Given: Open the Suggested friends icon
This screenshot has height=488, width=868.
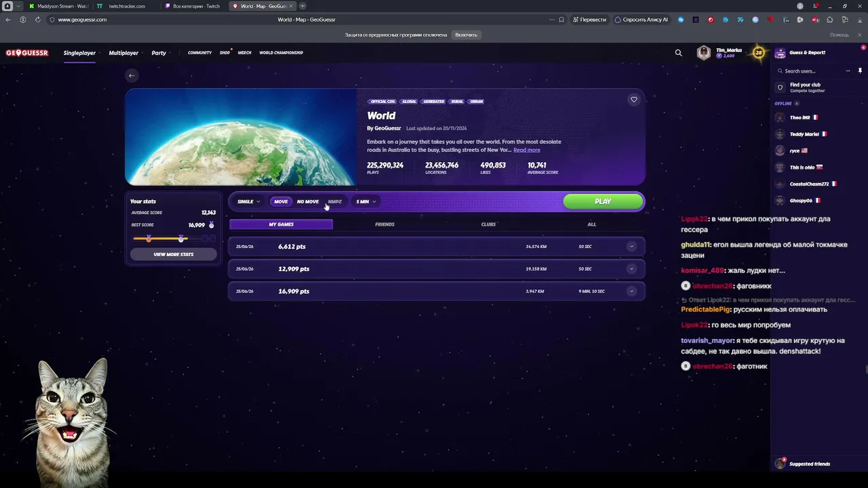Looking at the screenshot, I should click(x=780, y=464).
